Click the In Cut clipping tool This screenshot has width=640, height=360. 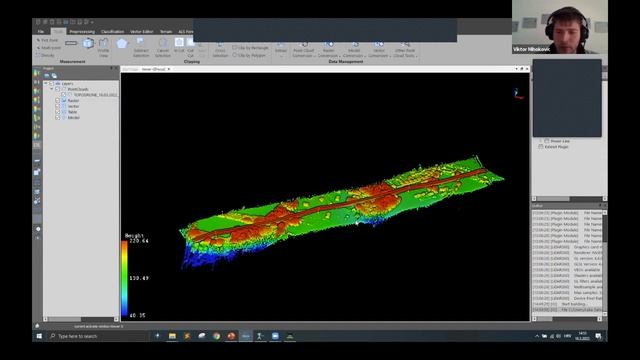point(179,45)
